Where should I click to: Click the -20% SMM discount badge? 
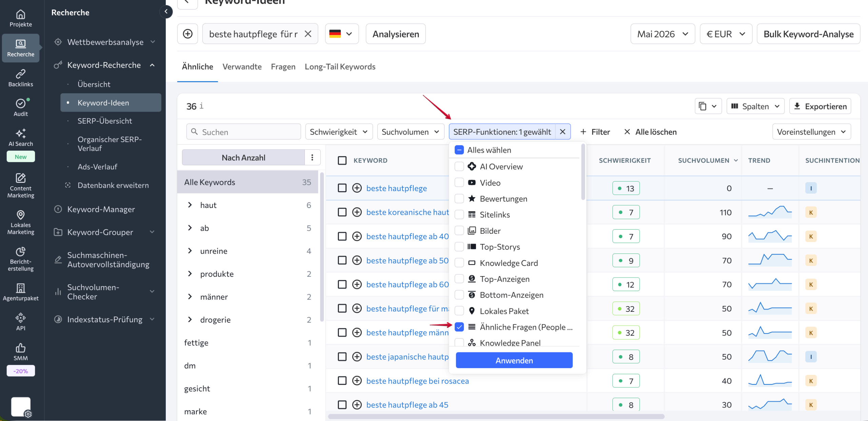click(x=21, y=371)
